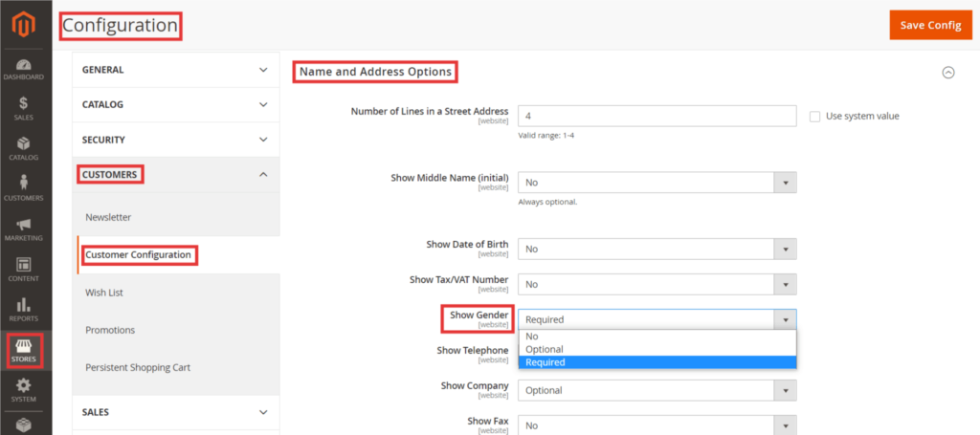Click the Always optional. note
The image size is (980, 435).
pyautogui.click(x=547, y=202)
